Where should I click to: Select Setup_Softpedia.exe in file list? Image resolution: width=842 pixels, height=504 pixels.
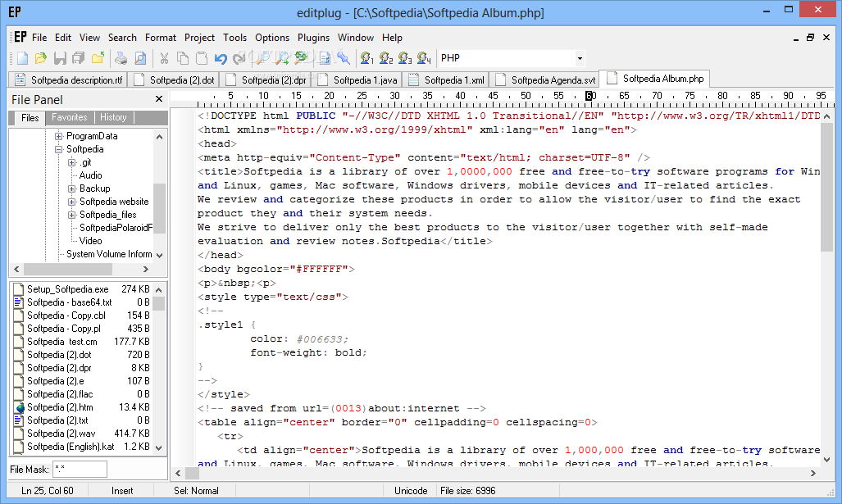coord(68,289)
